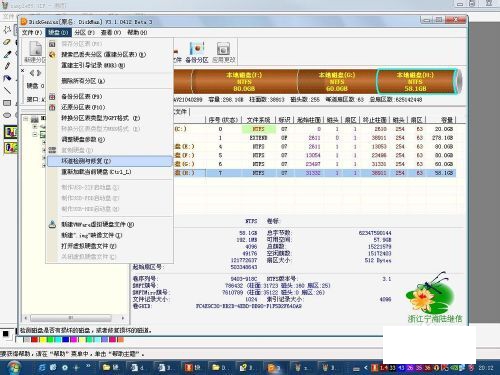Click the DiskGenius title bar app icon

(24, 22)
